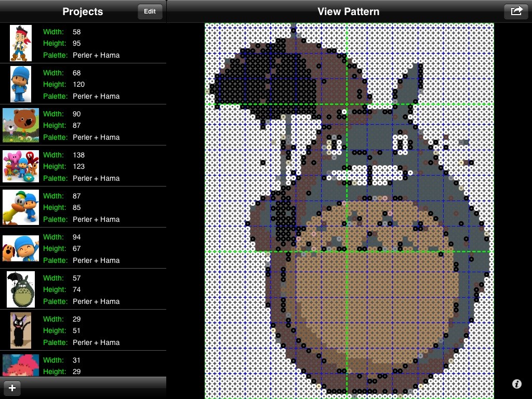Click the View Pattern title bar
This screenshot has height=399, width=532.
[348, 11]
